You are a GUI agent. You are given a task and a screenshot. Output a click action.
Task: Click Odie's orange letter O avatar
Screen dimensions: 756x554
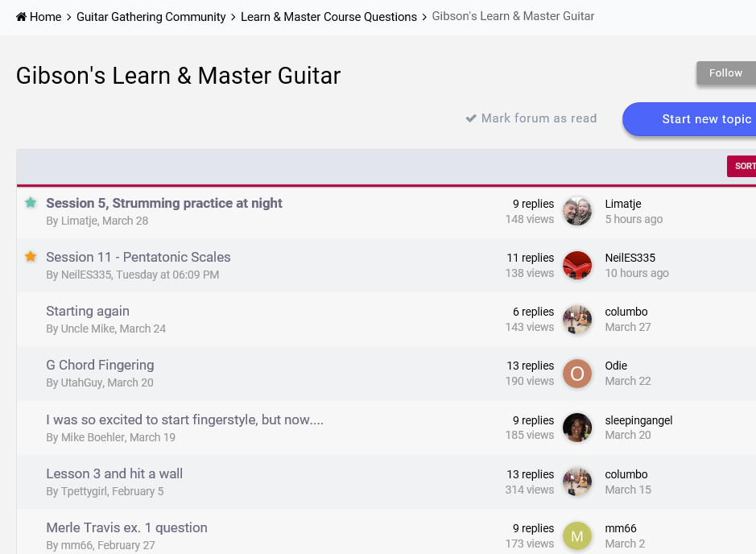click(577, 373)
